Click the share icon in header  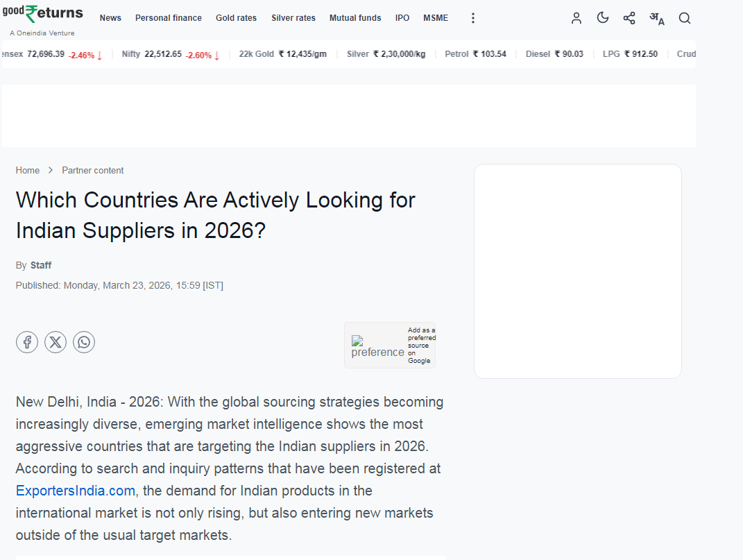point(629,18)
